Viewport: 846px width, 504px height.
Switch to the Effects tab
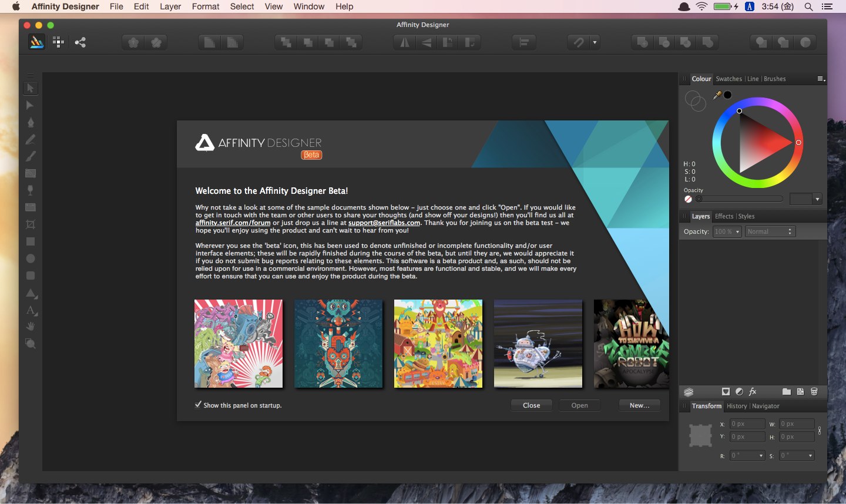724,216
